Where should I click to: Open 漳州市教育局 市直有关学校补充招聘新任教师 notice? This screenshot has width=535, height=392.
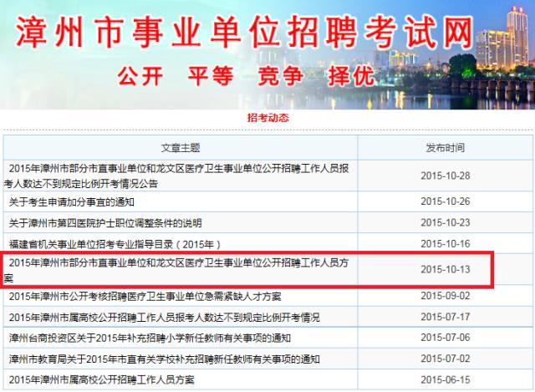point(165,359)
